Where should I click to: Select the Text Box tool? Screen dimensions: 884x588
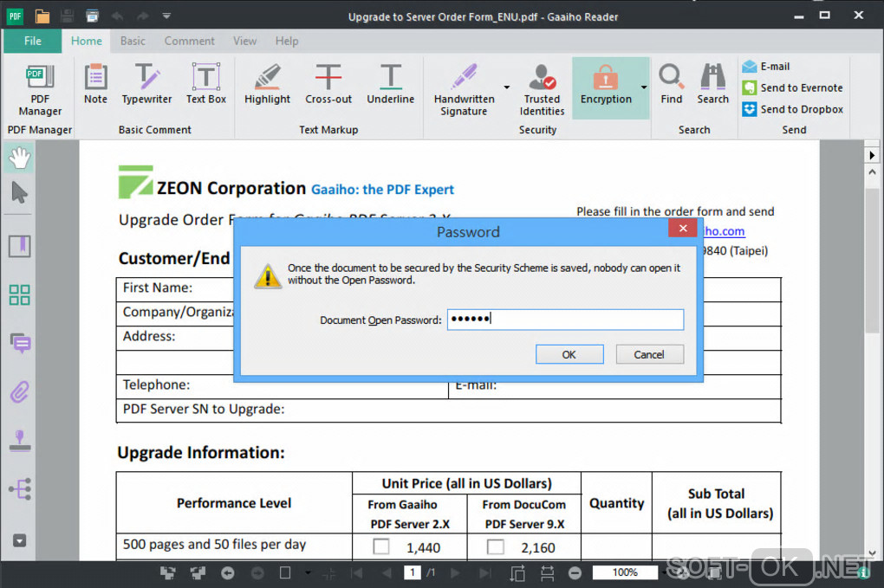(x=205, y=84)
